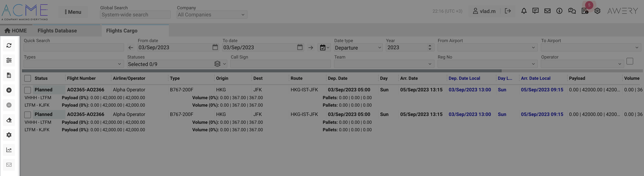Click the plus circle add icon
The width and height of the screenshot is (644, 176).
coord(9,90)
